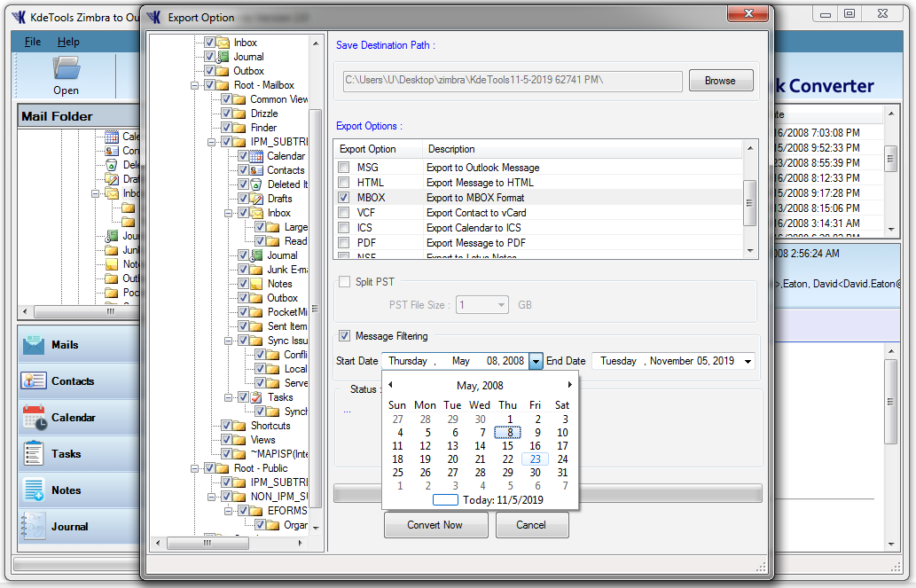Image resolution: width=916 pixels, height=588 pixels.
Task: Go to previous month in calendar
Action: tap(390, 385)
